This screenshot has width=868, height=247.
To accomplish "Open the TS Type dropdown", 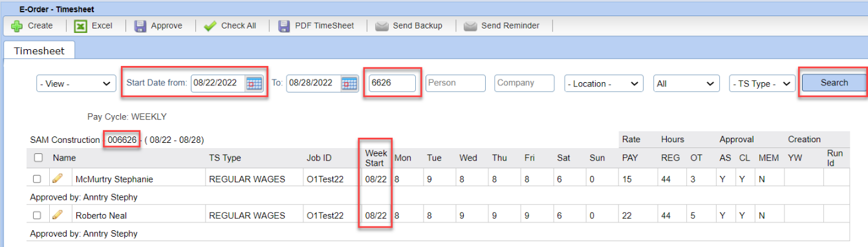I will (x=763, y=83).
